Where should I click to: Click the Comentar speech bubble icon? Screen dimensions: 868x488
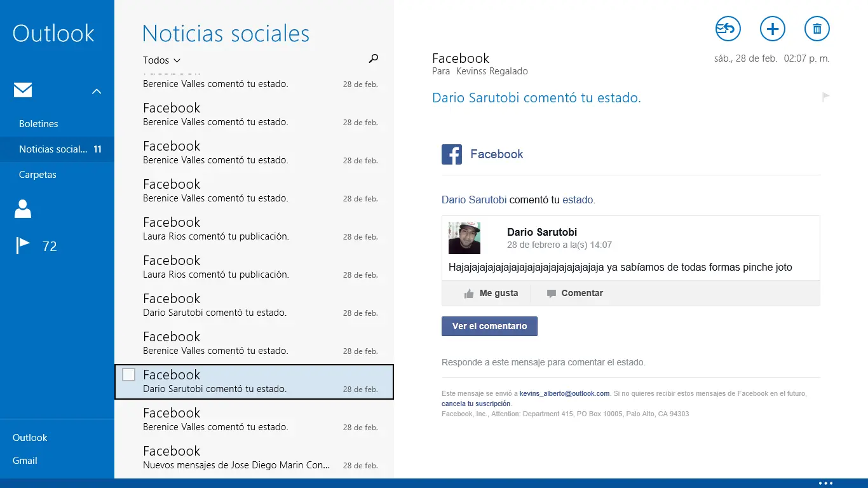click(551, 294)
